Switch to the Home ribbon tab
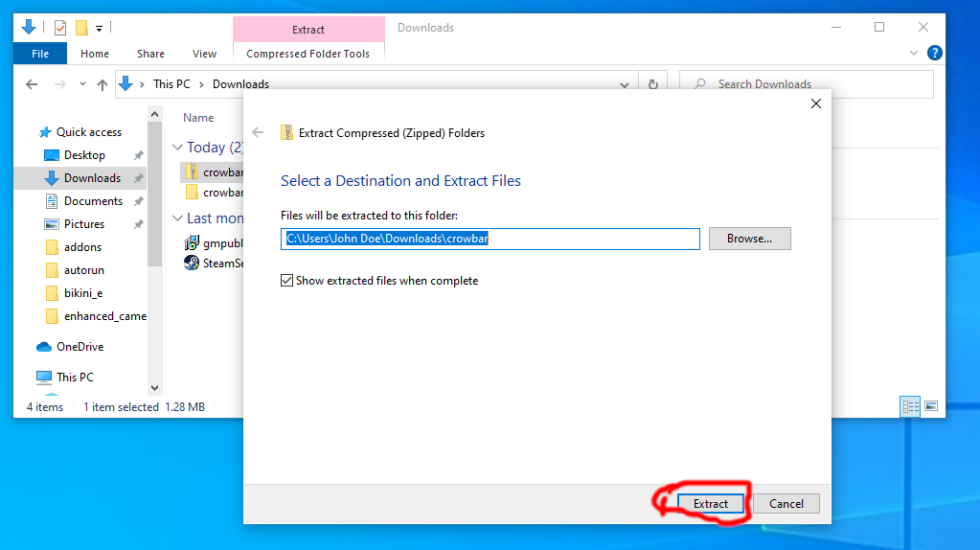 [x=95, y=54]
